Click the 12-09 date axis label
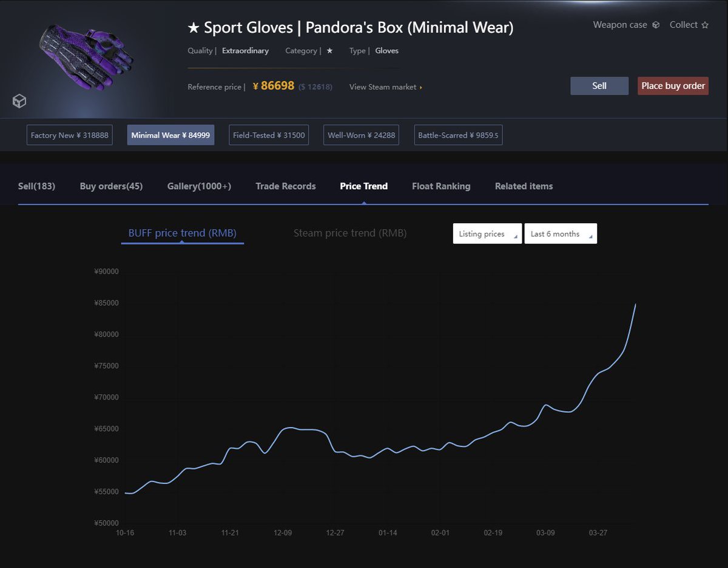Screen dimensions: 728x568 (283, 533)
